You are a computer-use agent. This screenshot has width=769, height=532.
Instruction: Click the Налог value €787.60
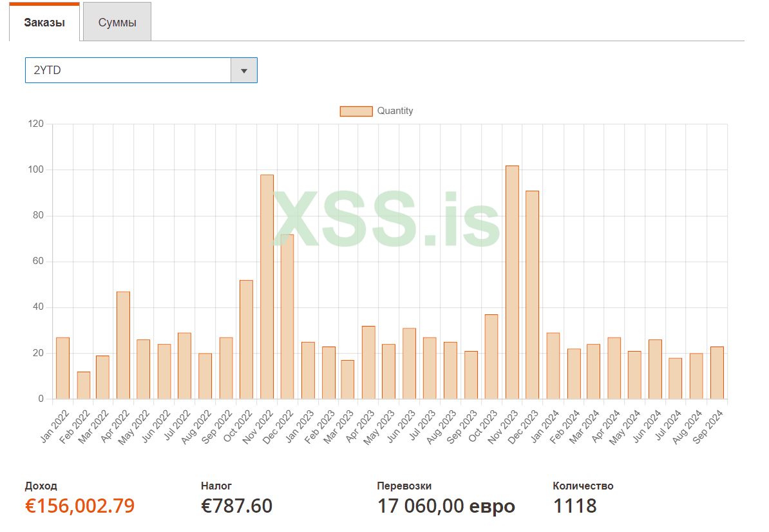click(236, 506)
